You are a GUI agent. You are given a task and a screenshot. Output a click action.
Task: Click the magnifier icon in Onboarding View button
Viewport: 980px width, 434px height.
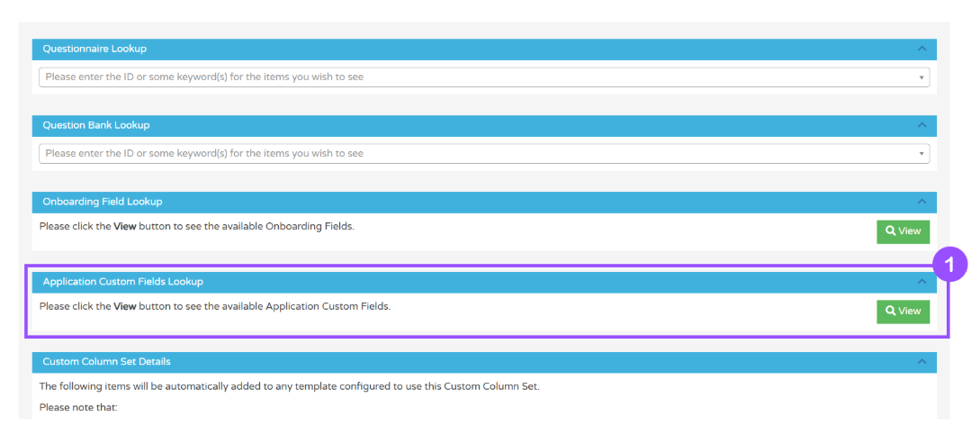(x=890, y=231)
